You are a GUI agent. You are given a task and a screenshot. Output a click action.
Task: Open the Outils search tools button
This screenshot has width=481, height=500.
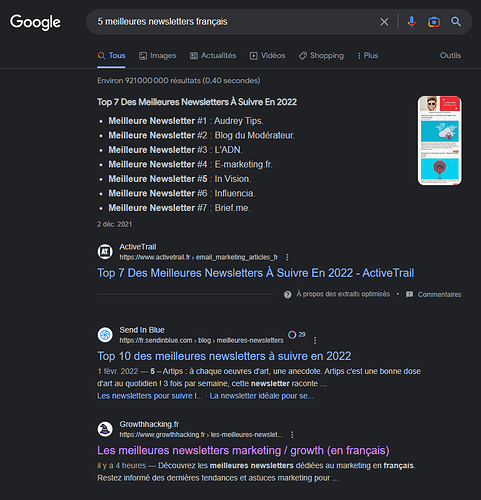tap(450, 55)
